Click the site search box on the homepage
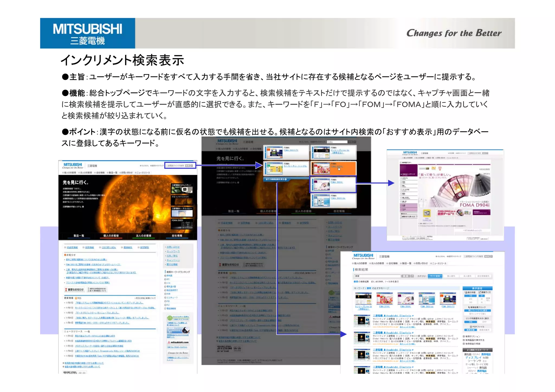The height and width of the screenshot is (392, 555). [175, 165]
